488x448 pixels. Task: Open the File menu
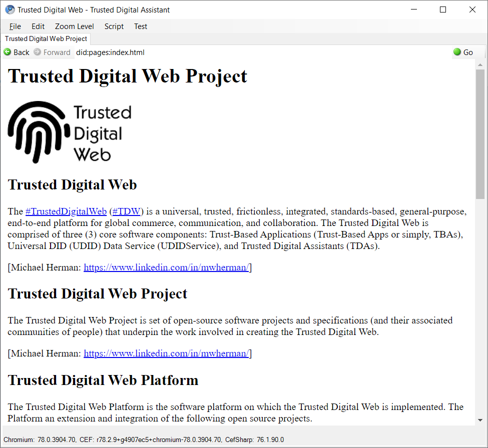[x=15, y=26]
